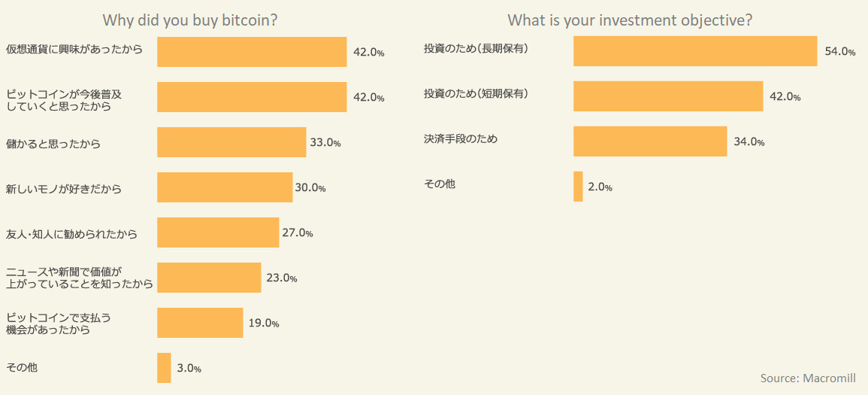868x395 pixels.
Task: Select the 友人・知人に勧められたから label
Action: tap(71, 234)
